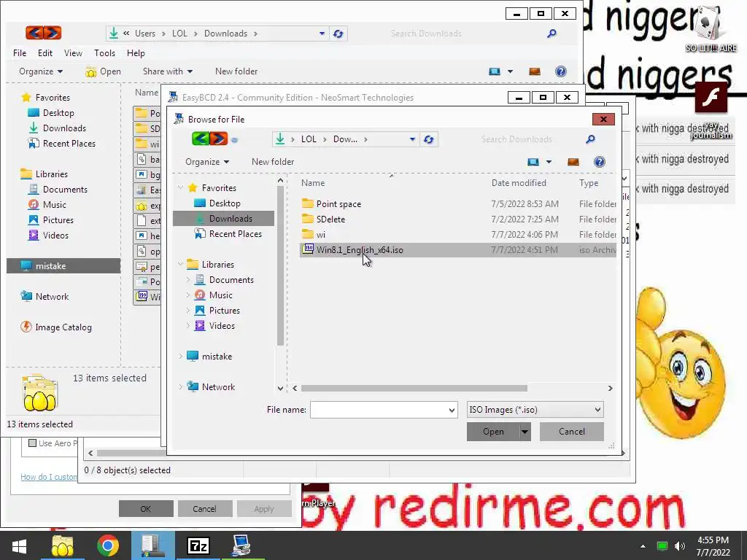Open Share with dropdown in Explorer
747x560 pixels.
[168, 71]
